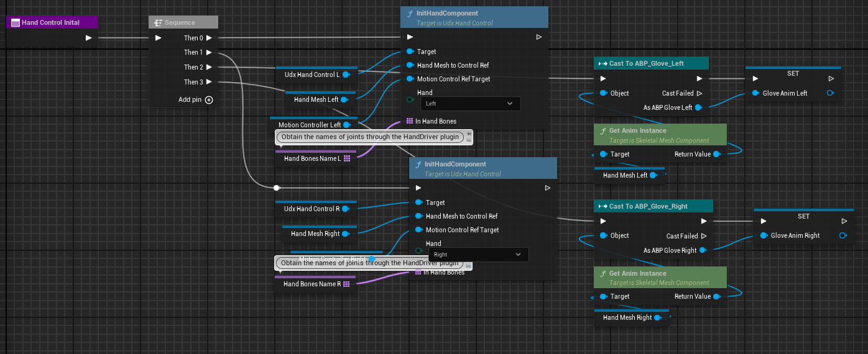Click the Then 3 execution pin
Image resolution: width=868 pixels, height=354 pixels.
pyautogui.click(x=209, y=82)
